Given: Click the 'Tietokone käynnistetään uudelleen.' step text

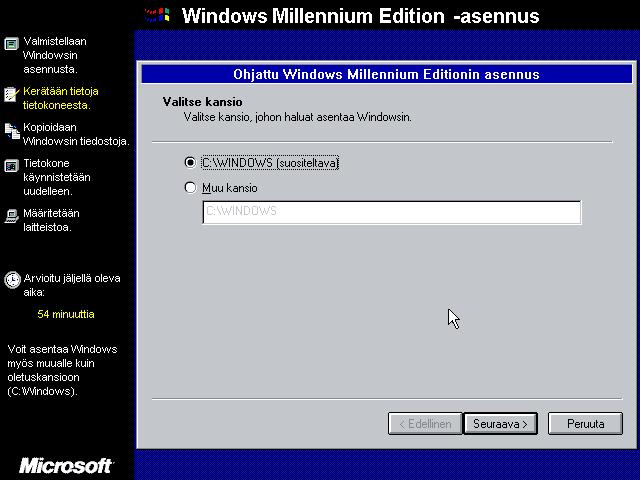Looking at the screenshot, I should [57, 177].
